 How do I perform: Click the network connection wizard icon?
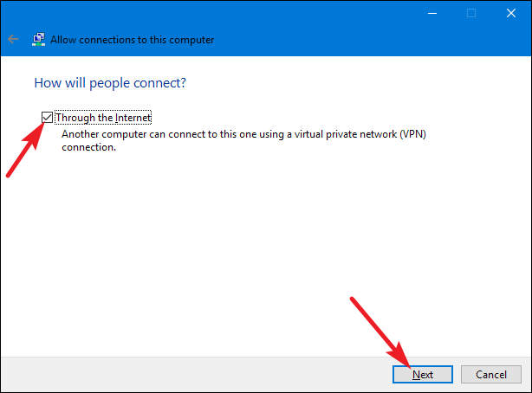click(39, 39)
